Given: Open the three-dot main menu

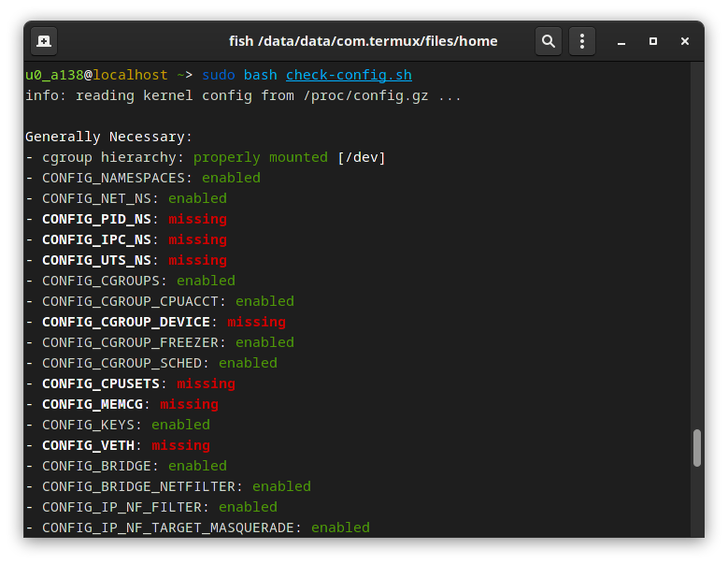Looking at the screenshot, I should pyautogui.click(x=581, y=41).
